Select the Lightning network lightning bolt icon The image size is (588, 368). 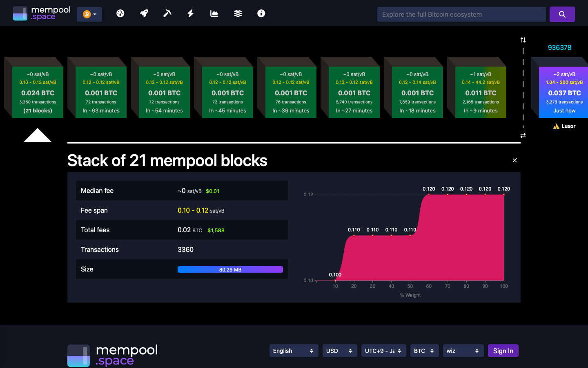coord(190,13)
